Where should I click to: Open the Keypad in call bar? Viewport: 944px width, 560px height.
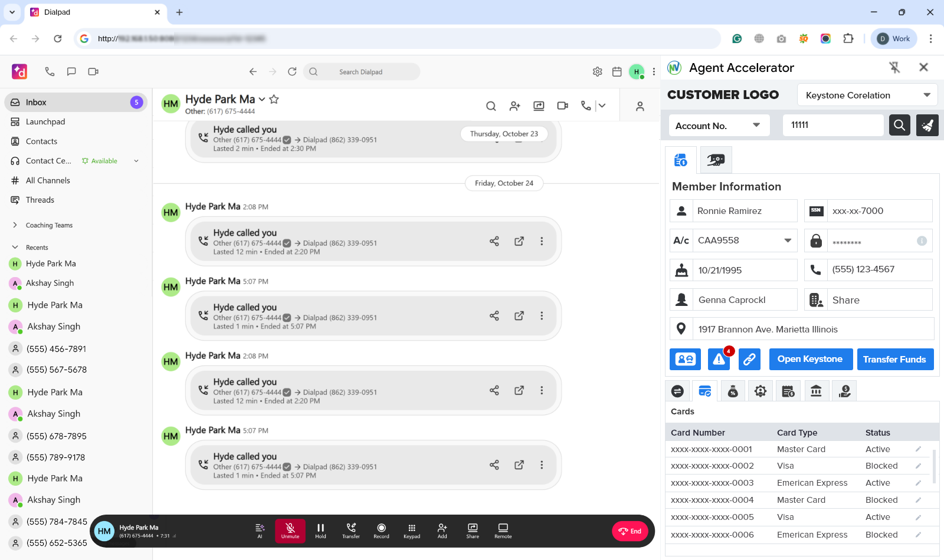coord(412,531)
